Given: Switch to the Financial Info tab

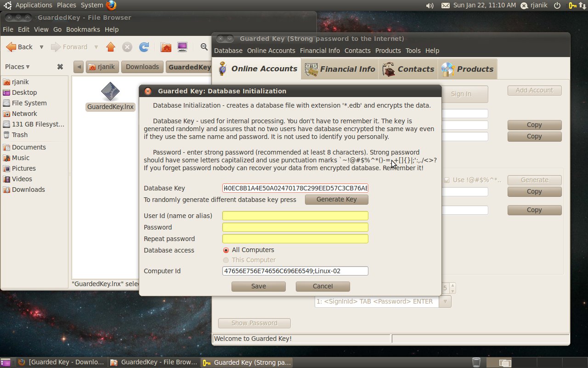Looking at the screenshot, I should 340,69.
